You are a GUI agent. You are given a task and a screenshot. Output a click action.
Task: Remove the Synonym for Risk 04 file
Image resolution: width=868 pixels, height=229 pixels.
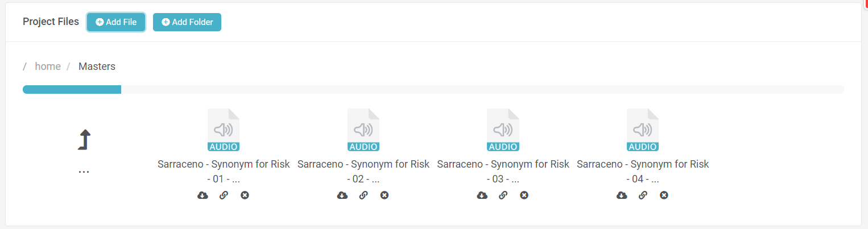(x=664, y=195)
